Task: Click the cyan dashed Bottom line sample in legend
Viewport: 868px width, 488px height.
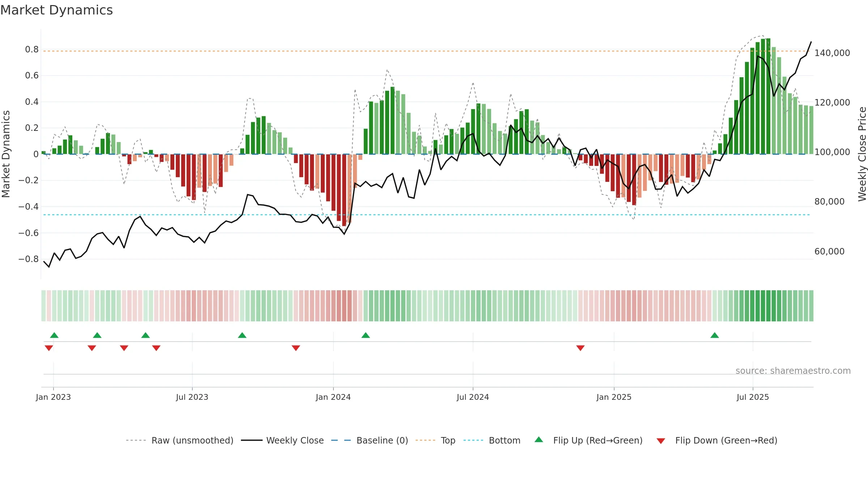Action: pyautogui.click(x=473, y=440)
